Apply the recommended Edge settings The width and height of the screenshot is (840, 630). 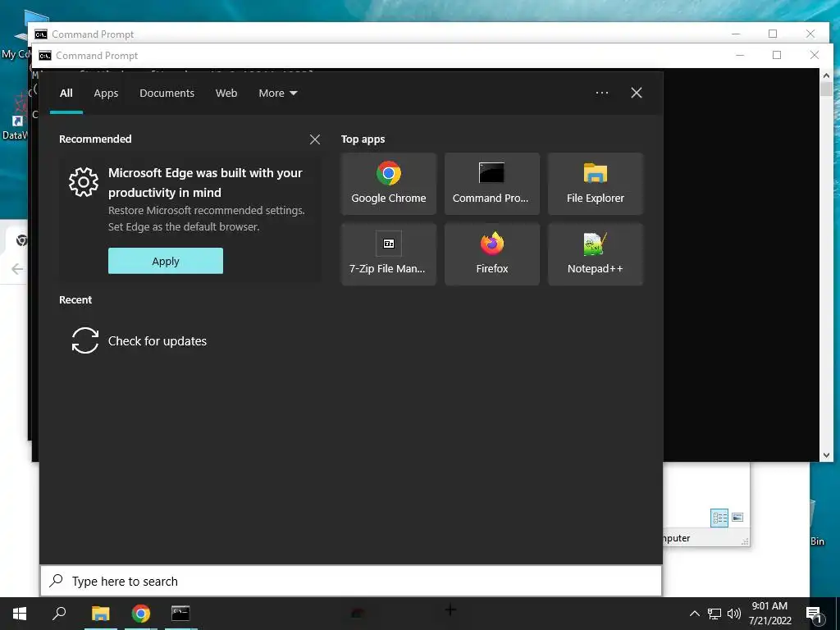166,261
